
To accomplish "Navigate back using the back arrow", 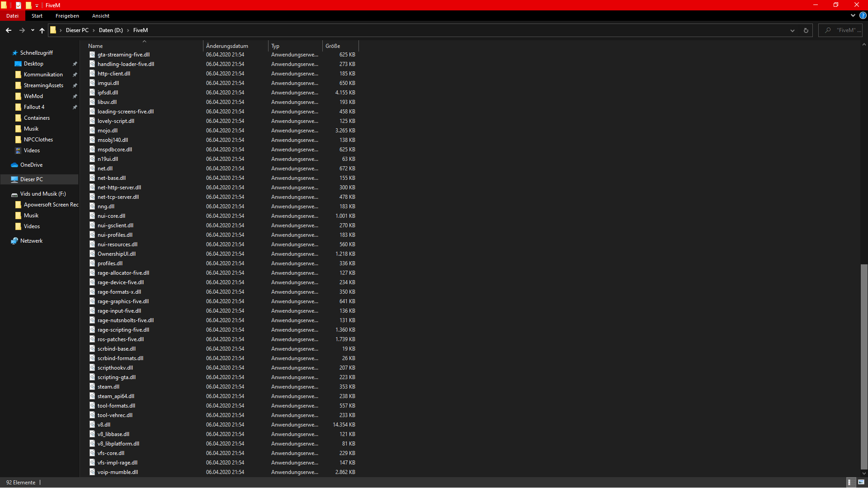I will (8, 30).
